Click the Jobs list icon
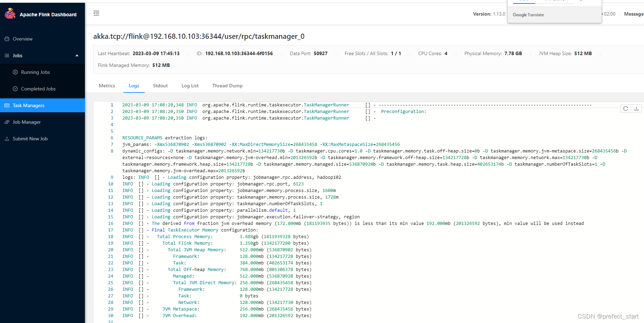The width and height of the screenshot is (644, 323). 7,55
